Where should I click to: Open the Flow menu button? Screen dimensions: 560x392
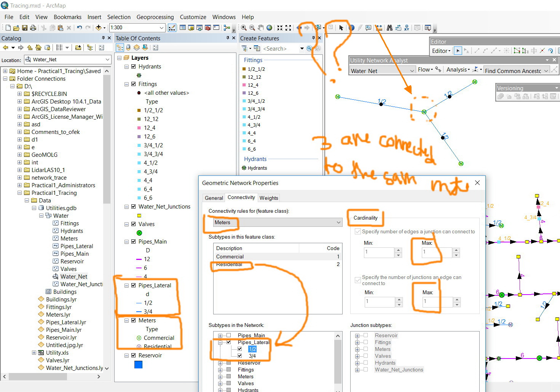click(425, 70)
